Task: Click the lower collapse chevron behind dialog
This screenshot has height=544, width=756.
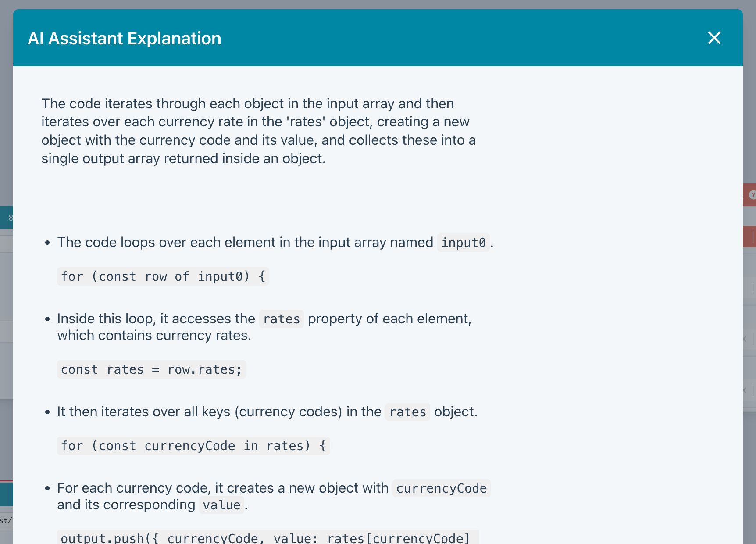Action: (745, 390)
